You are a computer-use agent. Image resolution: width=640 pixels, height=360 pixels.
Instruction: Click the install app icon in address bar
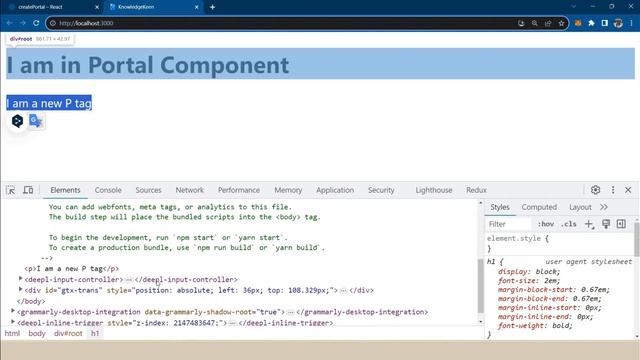click(521, 23)
